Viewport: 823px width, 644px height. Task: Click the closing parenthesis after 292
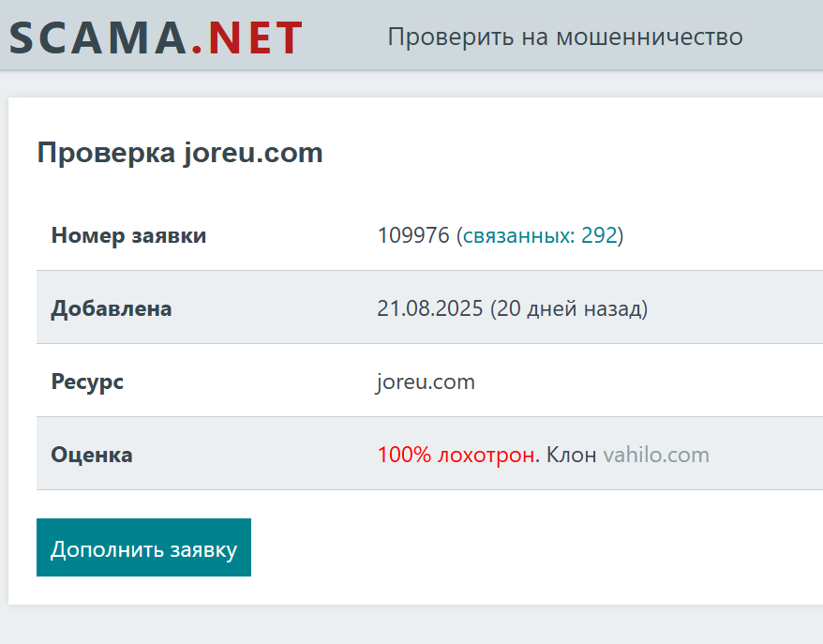pos(621,235)
